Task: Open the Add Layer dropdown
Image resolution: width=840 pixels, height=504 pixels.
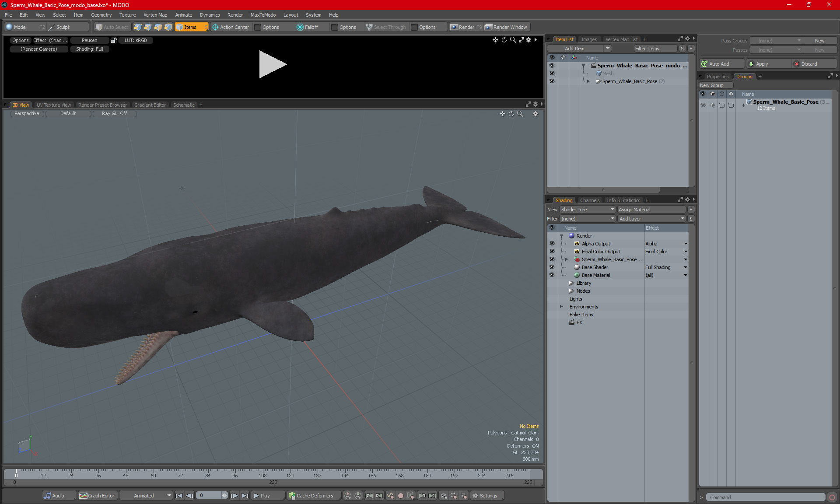Action: [651, 219]
